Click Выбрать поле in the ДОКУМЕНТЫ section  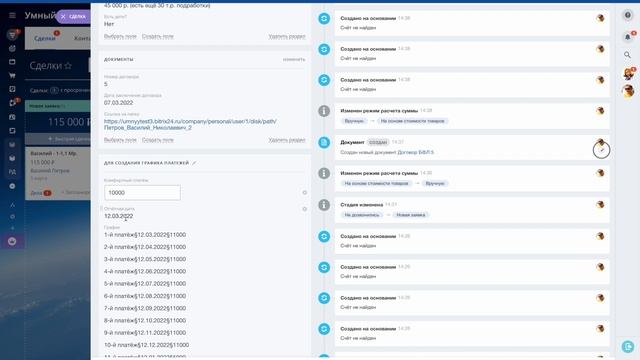120,140
